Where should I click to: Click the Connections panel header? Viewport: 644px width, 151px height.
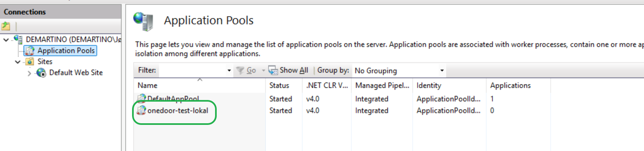point(61,12)
